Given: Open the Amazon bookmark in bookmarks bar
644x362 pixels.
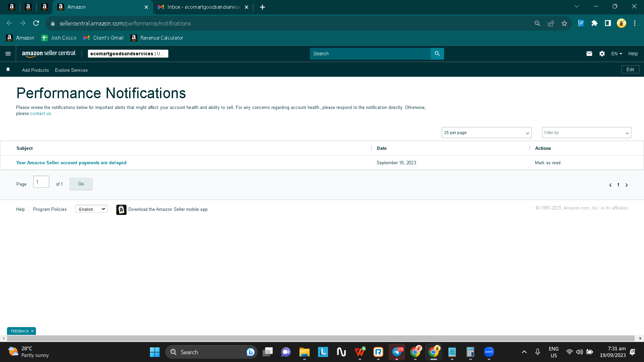Looking at the screenshot, I should click(20, 38).
